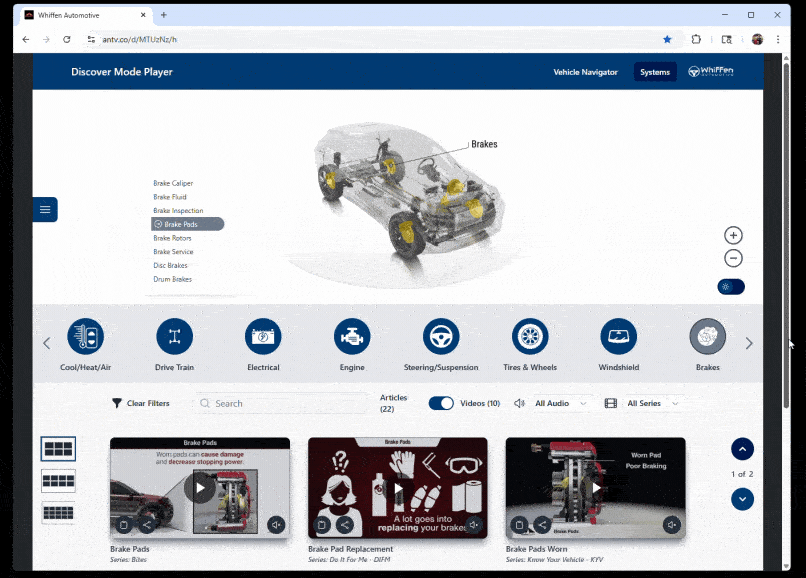Open the Cool/Heat/Air category
The height and width of the screenshot is (578, 806).
pos(86,337)
